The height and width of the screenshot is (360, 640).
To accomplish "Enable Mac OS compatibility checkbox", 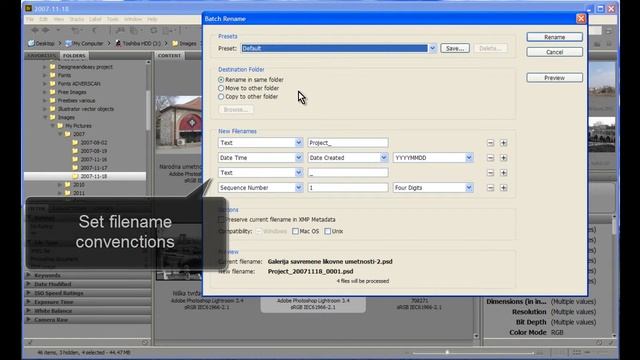I will coord(295,231).
